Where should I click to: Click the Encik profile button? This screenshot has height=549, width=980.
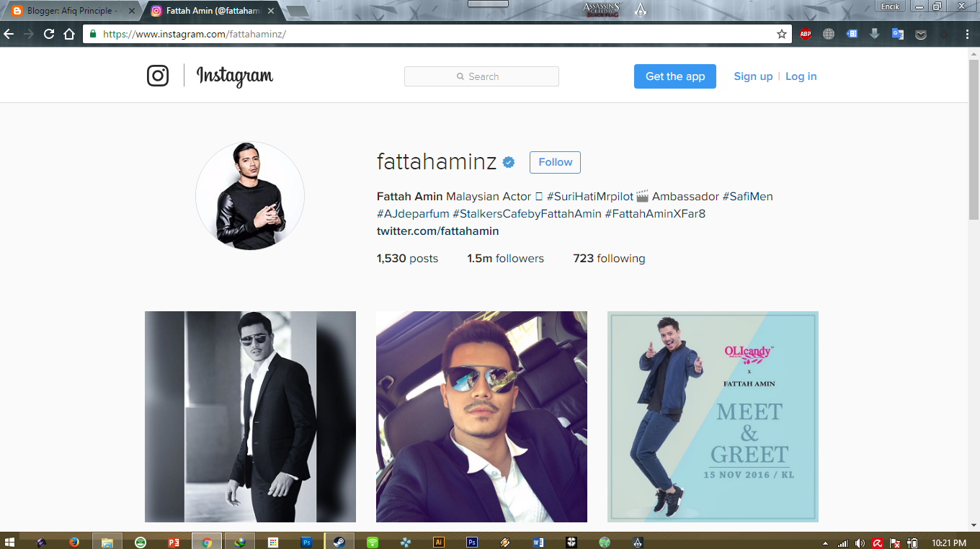[x=890, y=6]
